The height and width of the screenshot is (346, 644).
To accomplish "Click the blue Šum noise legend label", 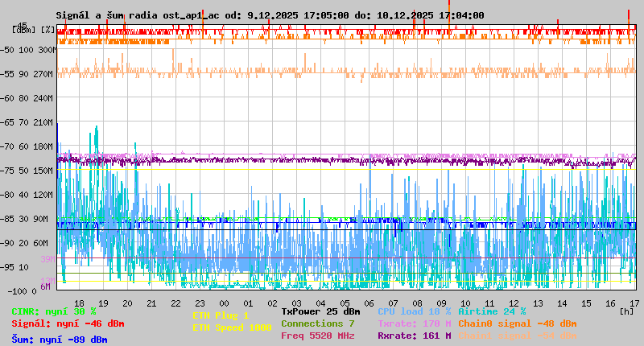I will click(60, 340).
